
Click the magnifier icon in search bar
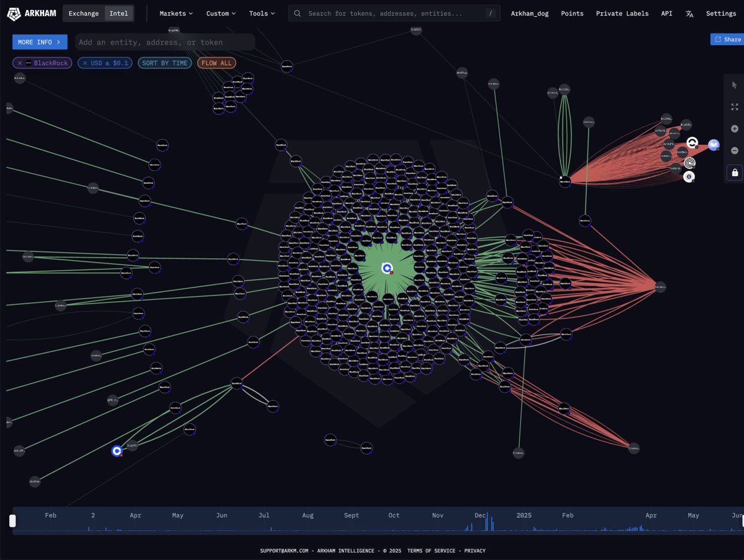298,13
